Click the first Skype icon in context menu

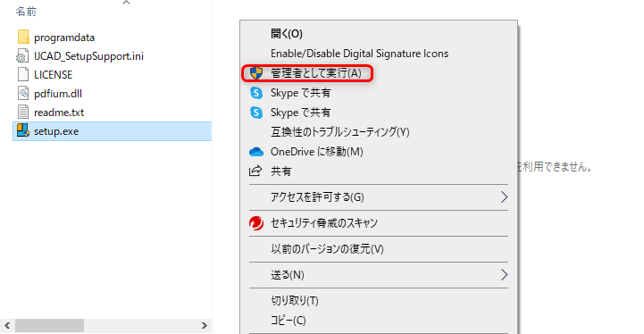pos(256,93)
